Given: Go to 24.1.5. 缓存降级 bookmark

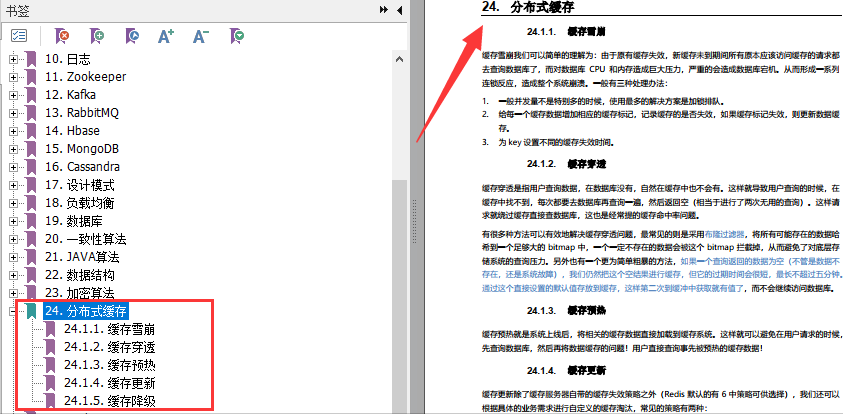Looking at the screenshot, I should (x=110, y=401).
